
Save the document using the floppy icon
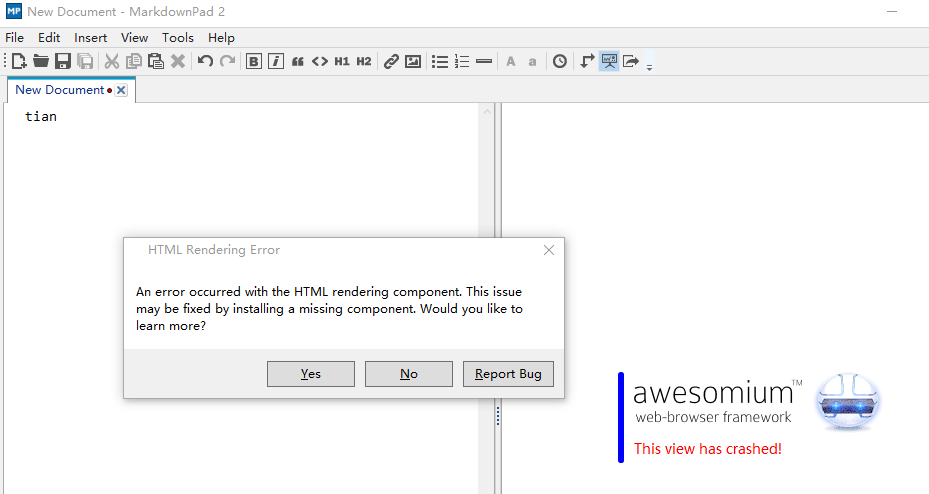63,61
